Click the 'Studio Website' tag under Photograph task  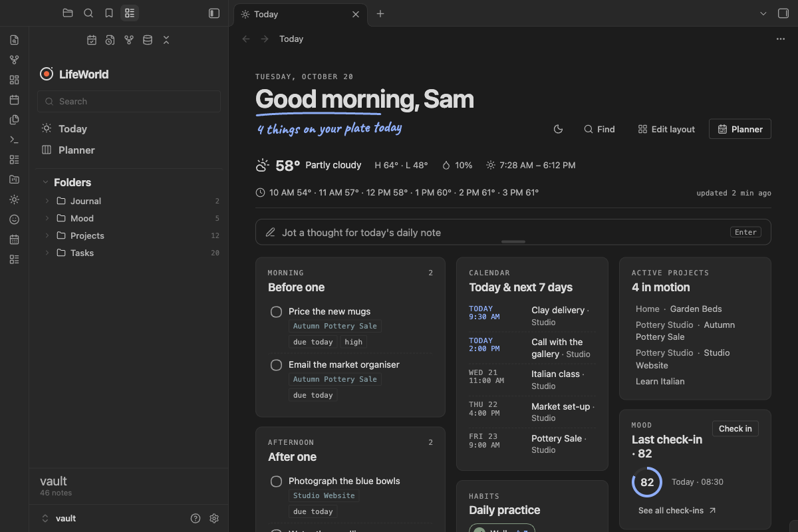click(x=325, y=495)
